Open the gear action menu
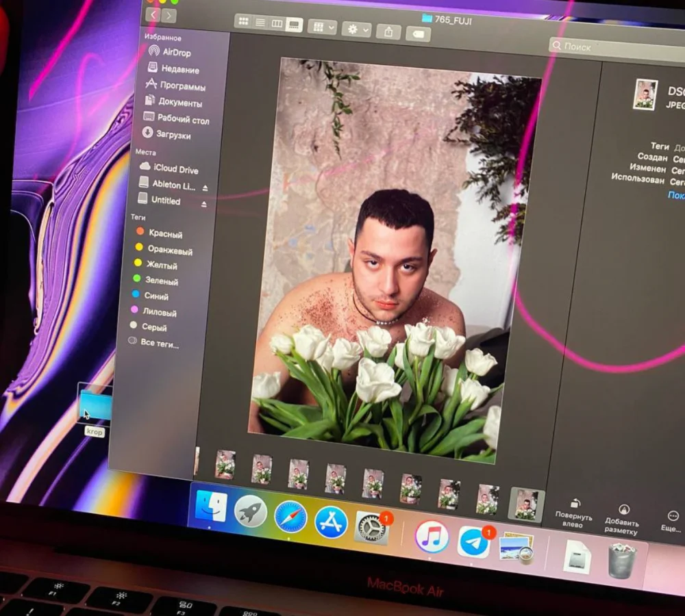The image size is (685, 616). pyautogui.click(x=356, y=29)
